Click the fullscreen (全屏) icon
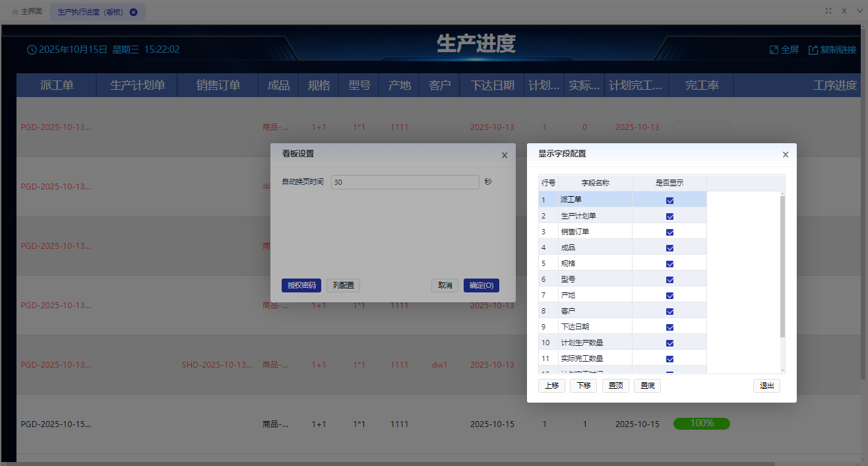 click(773, 49)
